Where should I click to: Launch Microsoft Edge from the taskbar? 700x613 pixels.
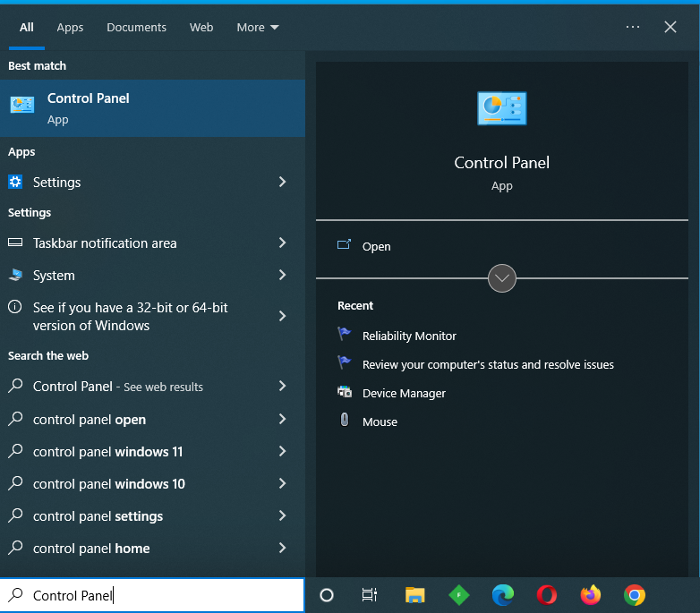(x=503, y=595)
